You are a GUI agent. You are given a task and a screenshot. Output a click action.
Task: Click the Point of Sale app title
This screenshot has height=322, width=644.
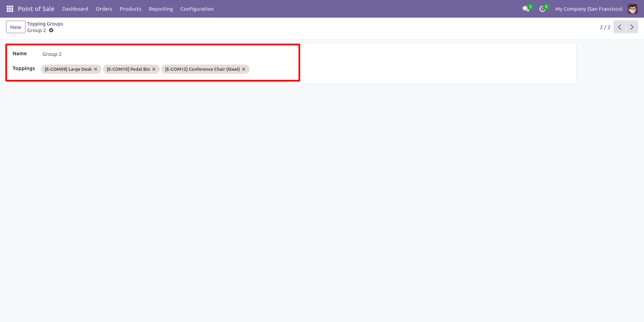coord(36,9)
